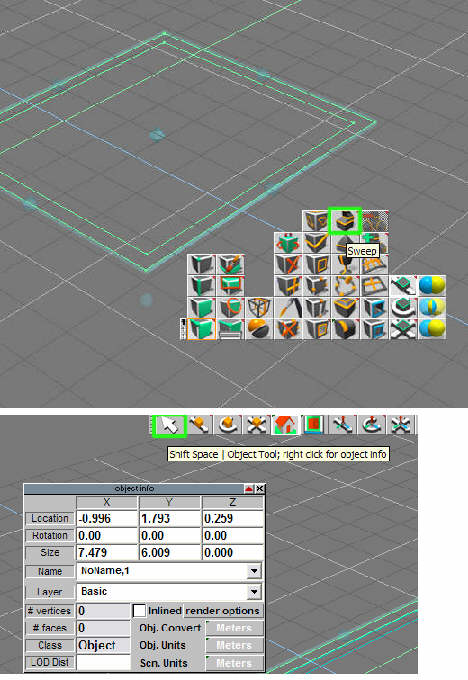
Task: Click the render options button
Action: pyautogui.click(x=223, y=611)
